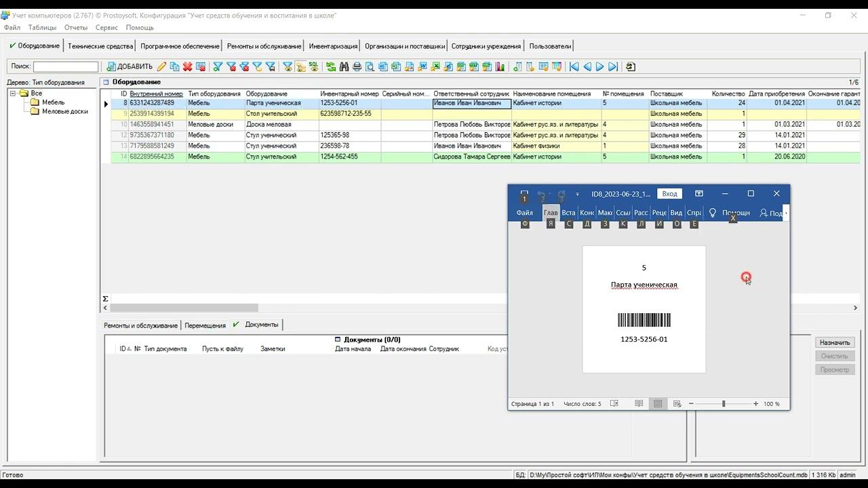Click the printer print icon
Image resolution: width=868 pixels, height=488 pixels.
click(x=357, y=66)
